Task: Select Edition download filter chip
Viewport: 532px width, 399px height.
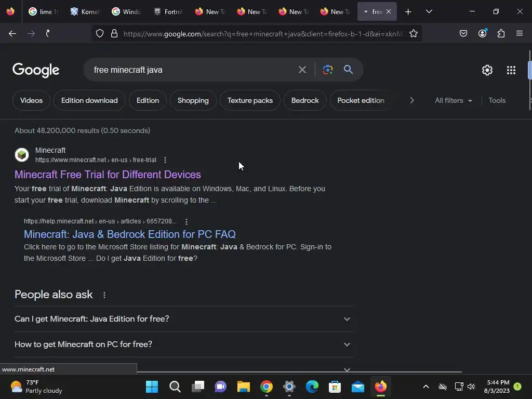Action: coord(89,100)
